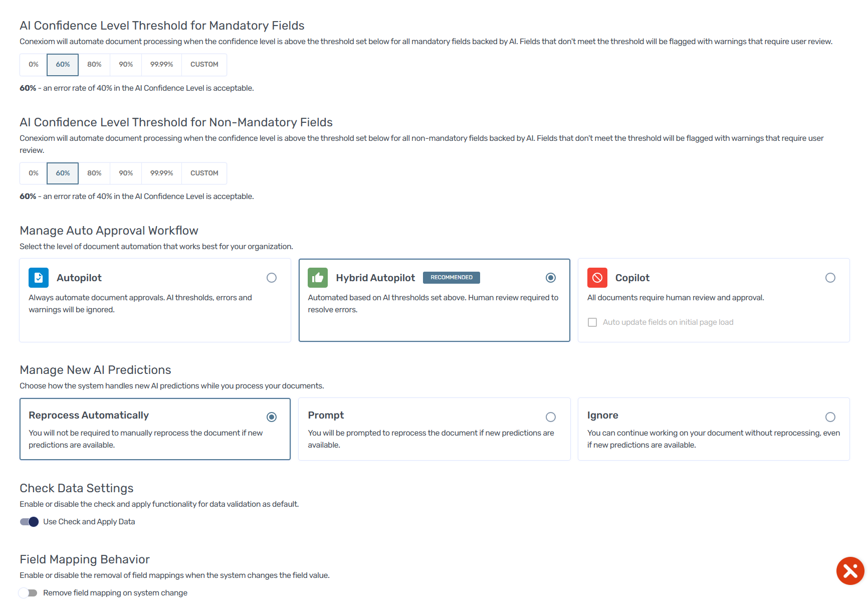Click the Ignore card title
The image size is (868, 608).
tap(603, 416)
